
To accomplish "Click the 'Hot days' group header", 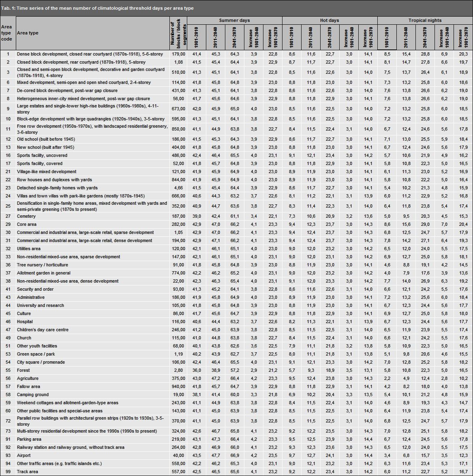I will tap(329, 20).
